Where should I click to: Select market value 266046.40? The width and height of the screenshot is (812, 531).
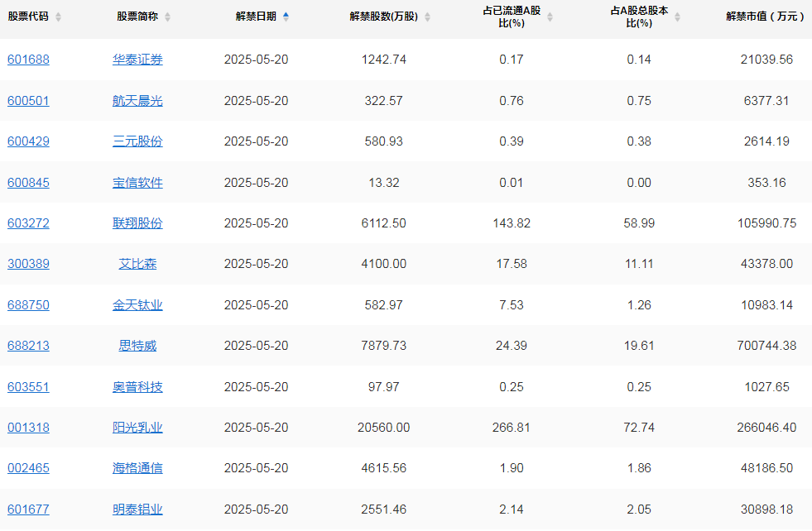coord(767,428)
